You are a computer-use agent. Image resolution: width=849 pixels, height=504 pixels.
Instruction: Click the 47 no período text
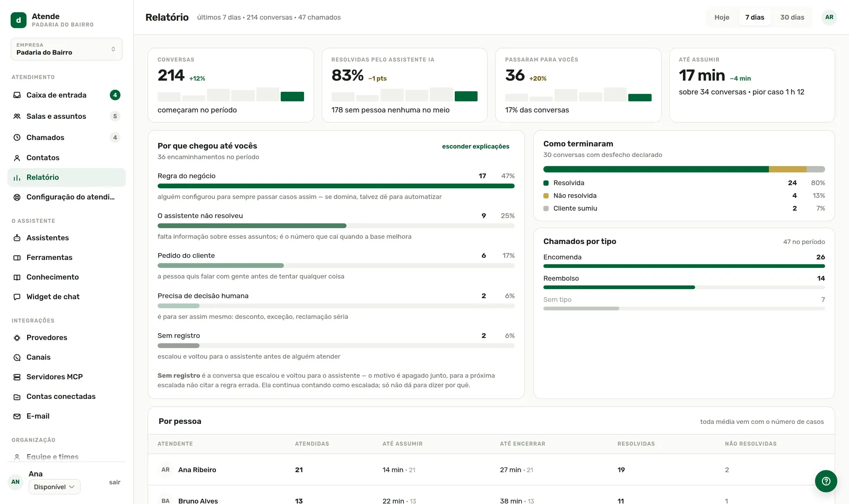(x=804, y=242)
